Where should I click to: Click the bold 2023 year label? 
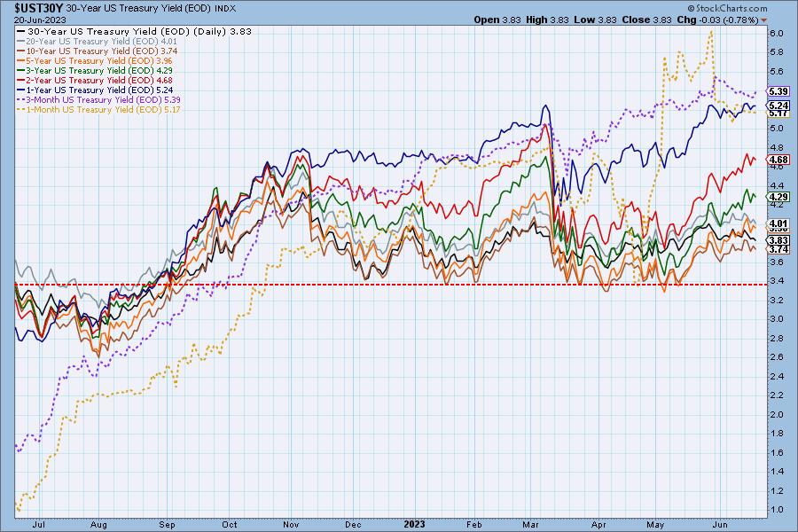414,524
